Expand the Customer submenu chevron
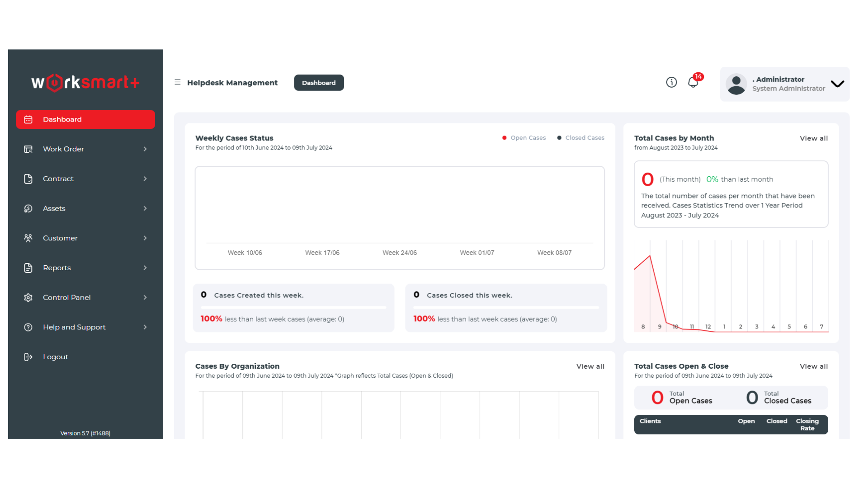Viewport: 868px width, 488px height. [145, 238]
